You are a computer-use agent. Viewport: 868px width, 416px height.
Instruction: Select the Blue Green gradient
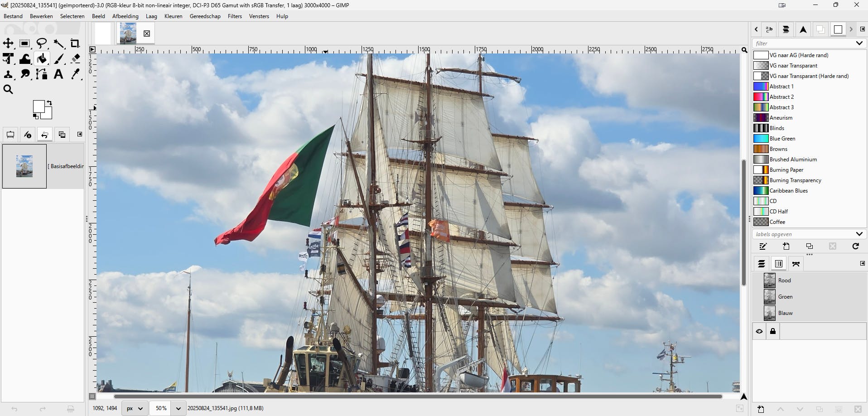(810, 139)
